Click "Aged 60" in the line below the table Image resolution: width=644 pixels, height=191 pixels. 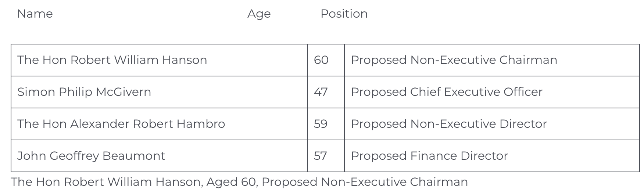click(231, 182)
